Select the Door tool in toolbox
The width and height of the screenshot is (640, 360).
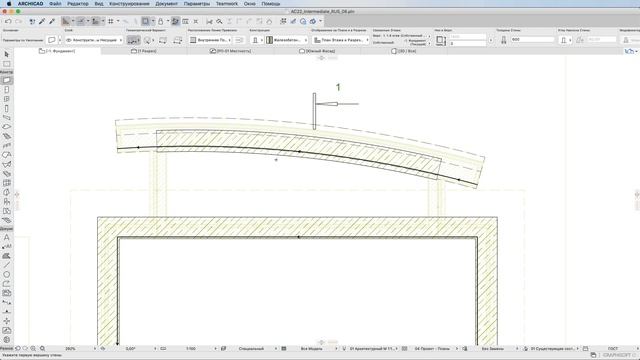point(7,89)
